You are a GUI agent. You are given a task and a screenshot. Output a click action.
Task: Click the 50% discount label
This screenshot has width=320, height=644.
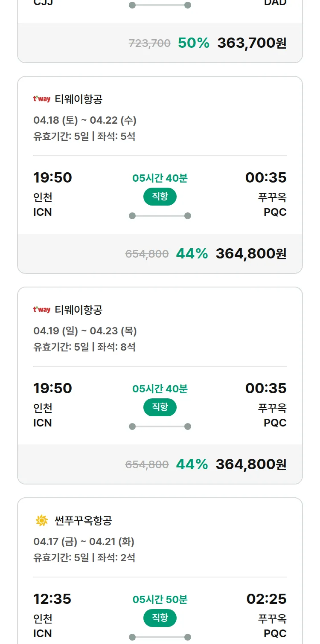point(194,43)
